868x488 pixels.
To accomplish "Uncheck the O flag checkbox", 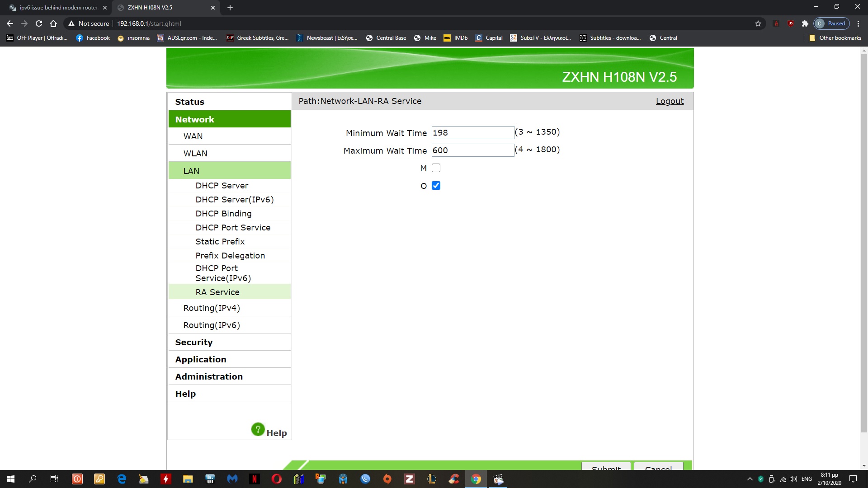I will point(436,186).
